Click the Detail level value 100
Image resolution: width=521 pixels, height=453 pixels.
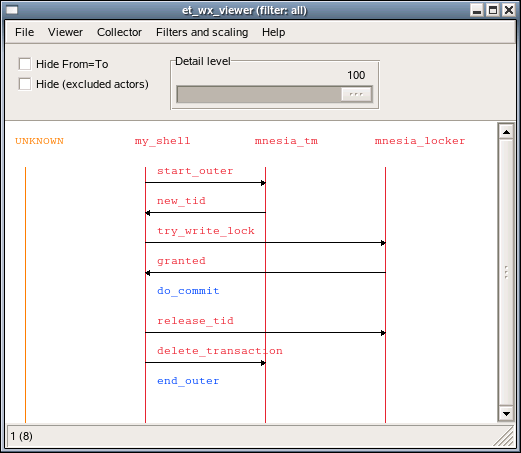point(356,75)
